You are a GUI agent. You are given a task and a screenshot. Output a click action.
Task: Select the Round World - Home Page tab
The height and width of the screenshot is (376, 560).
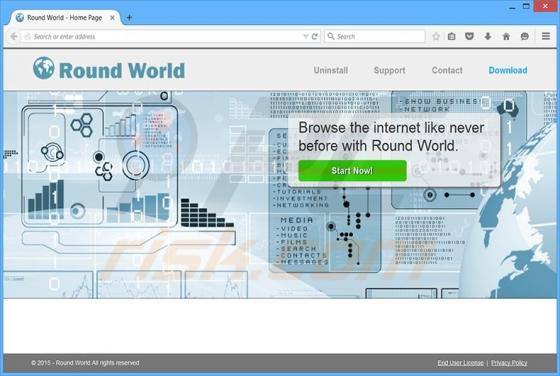coord(65,17)
